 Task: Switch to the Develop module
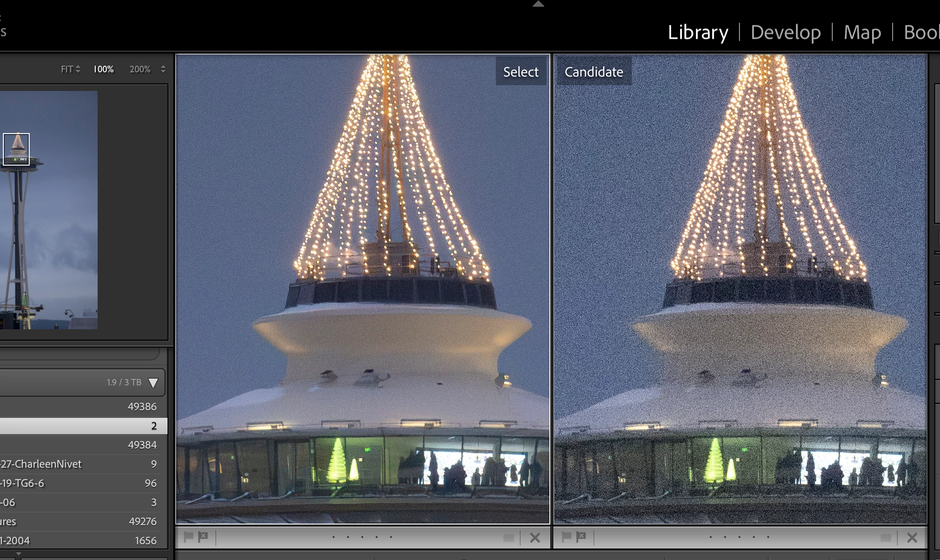pyautogui.click(x=785, y=33)
